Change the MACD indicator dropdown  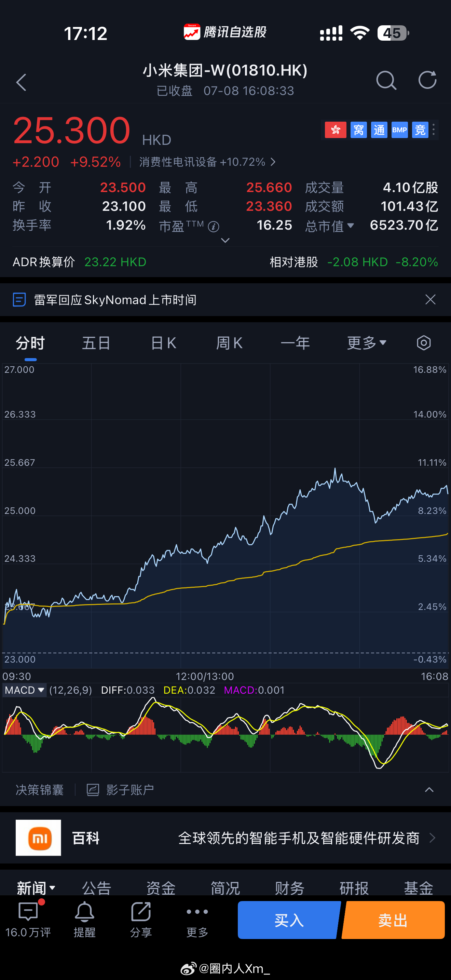(x=25, y=690)
